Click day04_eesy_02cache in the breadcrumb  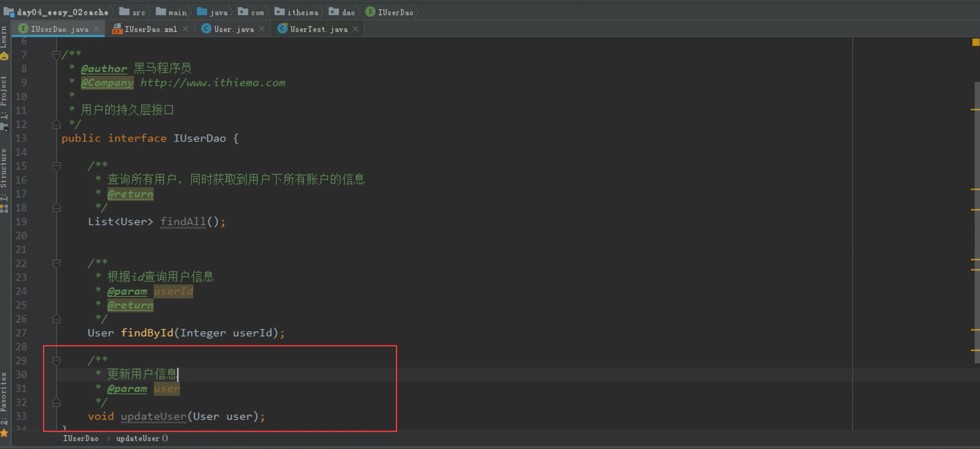62,12
